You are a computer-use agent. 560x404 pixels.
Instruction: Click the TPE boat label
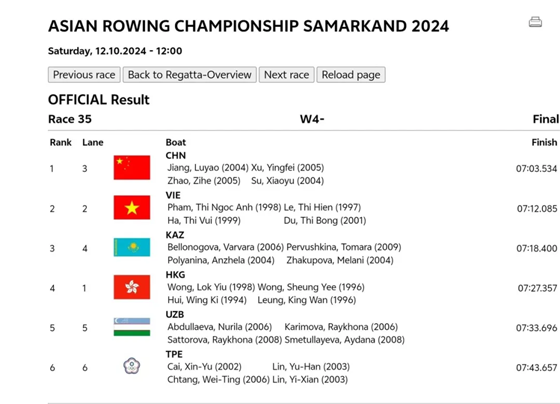pyautogui.click(x=174, y=354)
